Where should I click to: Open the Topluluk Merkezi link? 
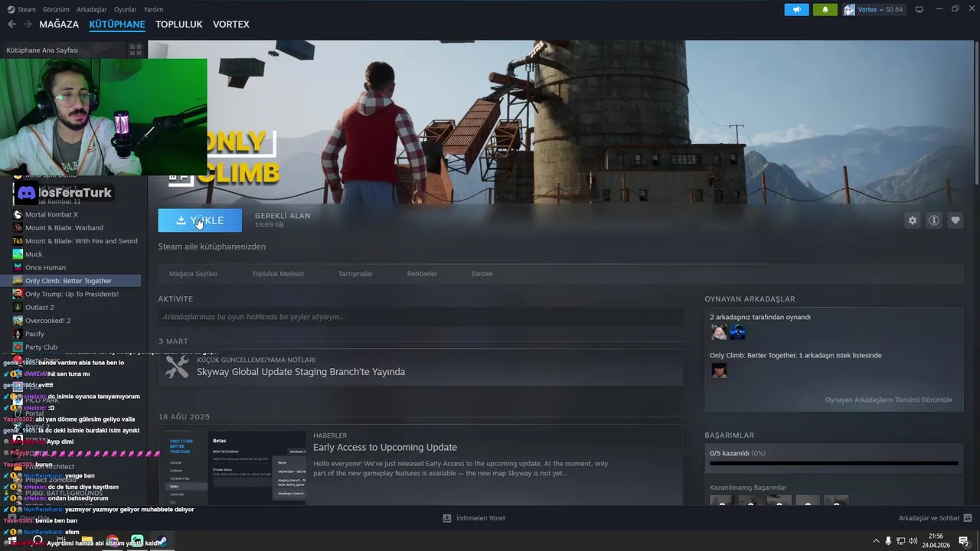pyautogui.click(x=278, y=273)
